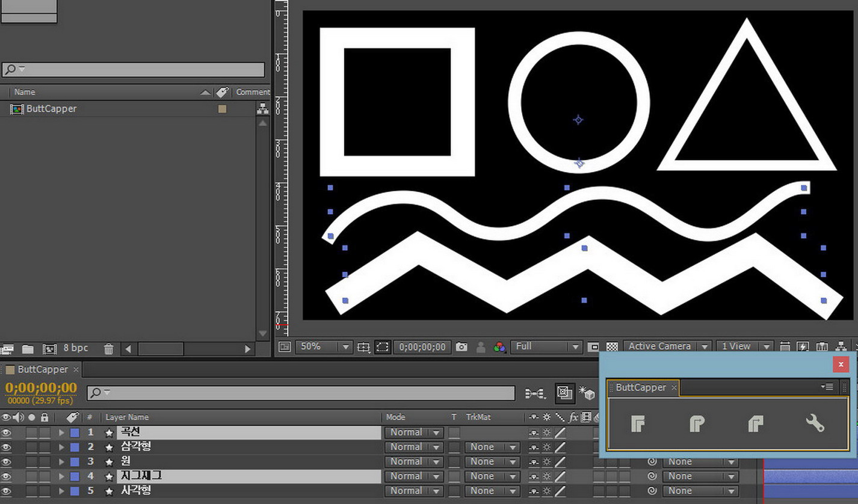Click the Layer Name column header

tap(127, 417)
